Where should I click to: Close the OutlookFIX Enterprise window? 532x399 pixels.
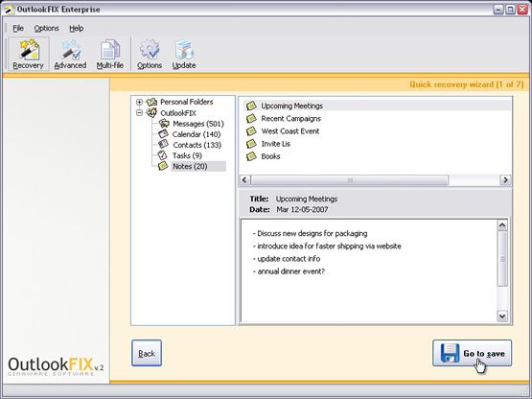(522, 10)
